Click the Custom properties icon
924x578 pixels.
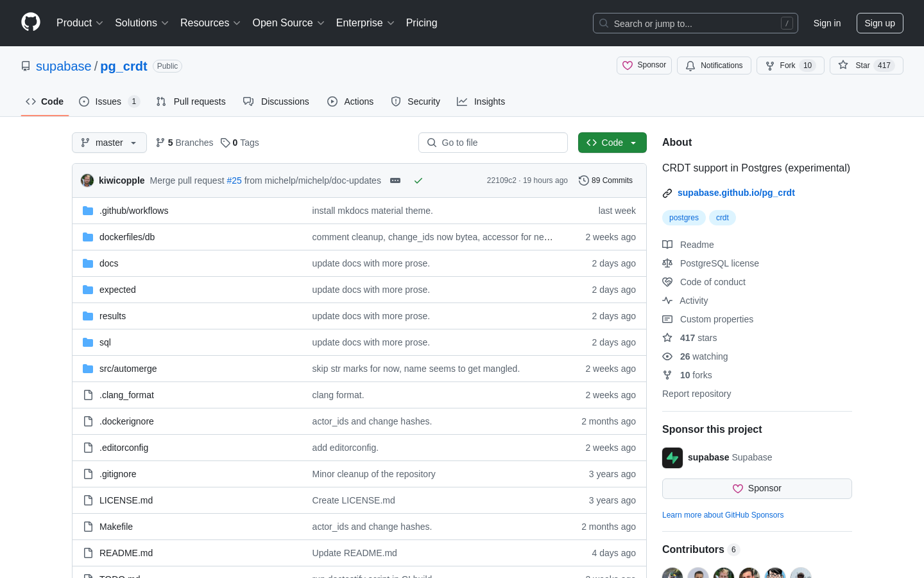coord(667,319)
